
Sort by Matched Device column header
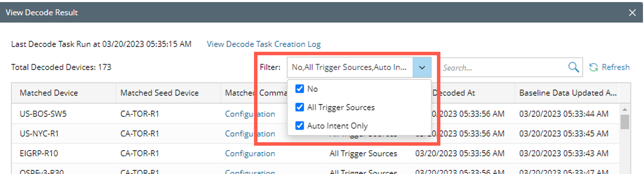pos(49,93)
